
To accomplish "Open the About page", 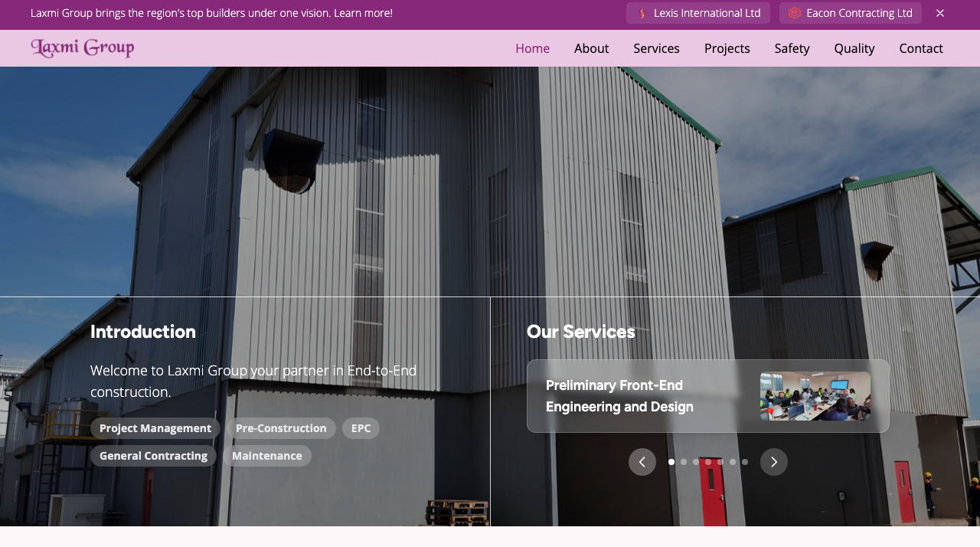I will click(591, 48).
